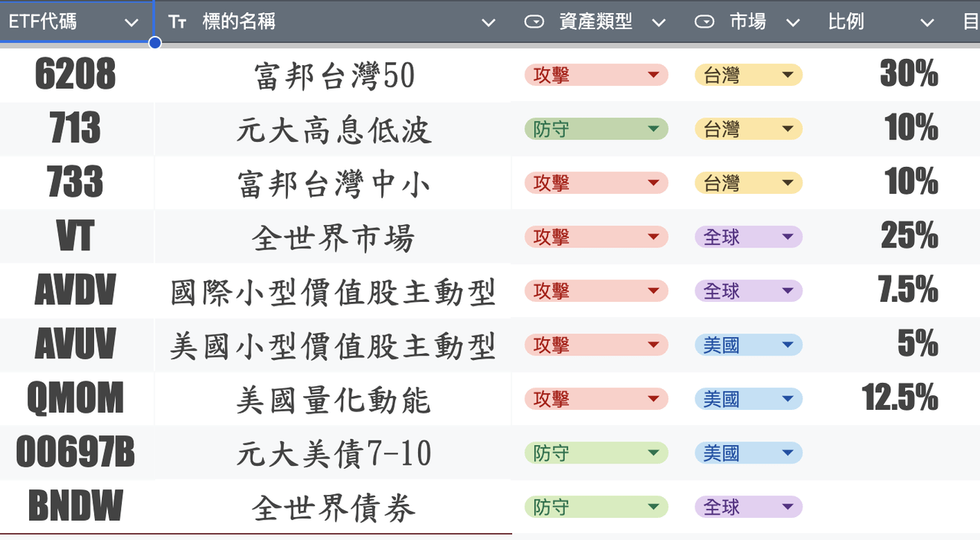Select the ETF code cell 00697B
The image size is (980, 540).
pos(77,453)
